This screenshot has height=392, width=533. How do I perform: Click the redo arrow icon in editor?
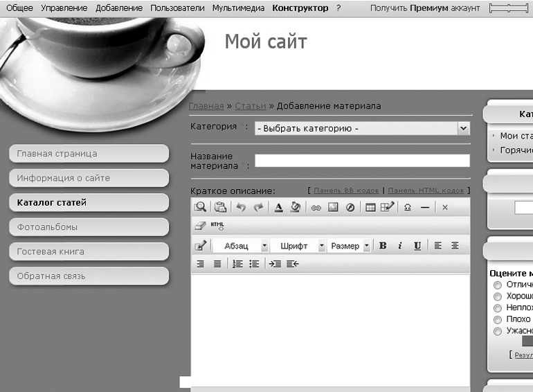pos(259,207)
